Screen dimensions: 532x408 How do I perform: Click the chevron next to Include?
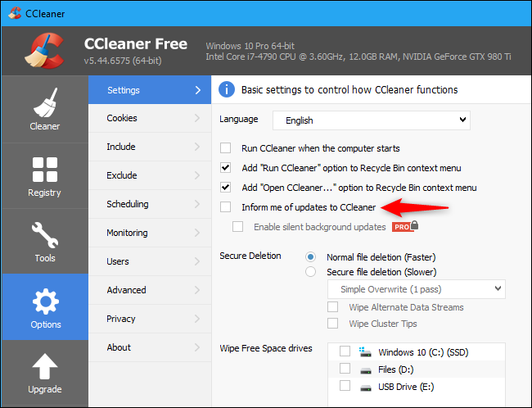click(197, 147)
